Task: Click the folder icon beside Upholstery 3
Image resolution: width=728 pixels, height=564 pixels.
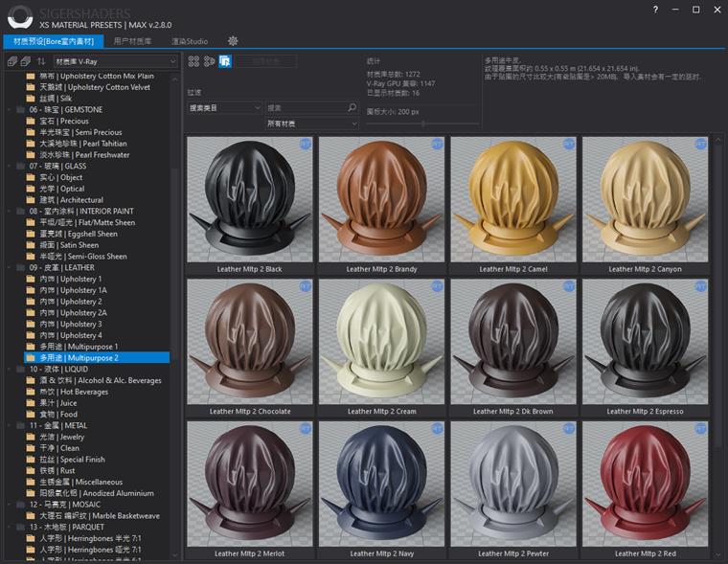Action: point(31,324)
